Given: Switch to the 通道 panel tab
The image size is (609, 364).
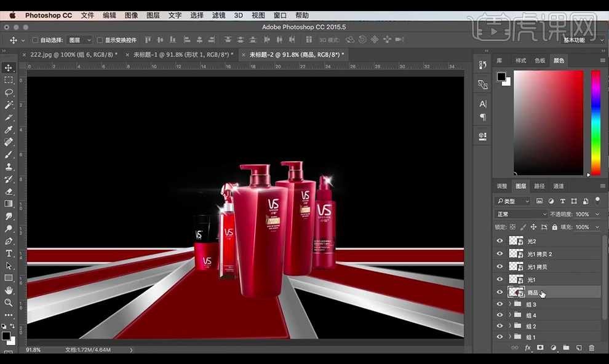Looking at the screenshot, I should pyautogui.click(x=559, y=186).
